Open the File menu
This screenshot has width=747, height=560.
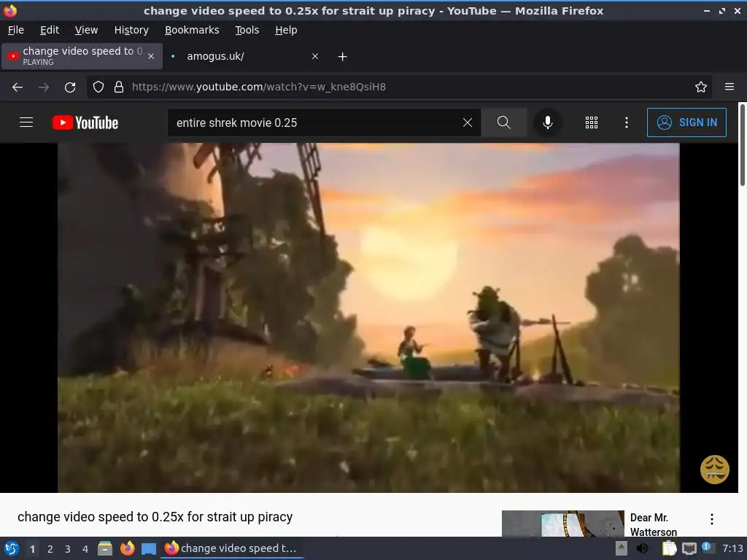16,30
